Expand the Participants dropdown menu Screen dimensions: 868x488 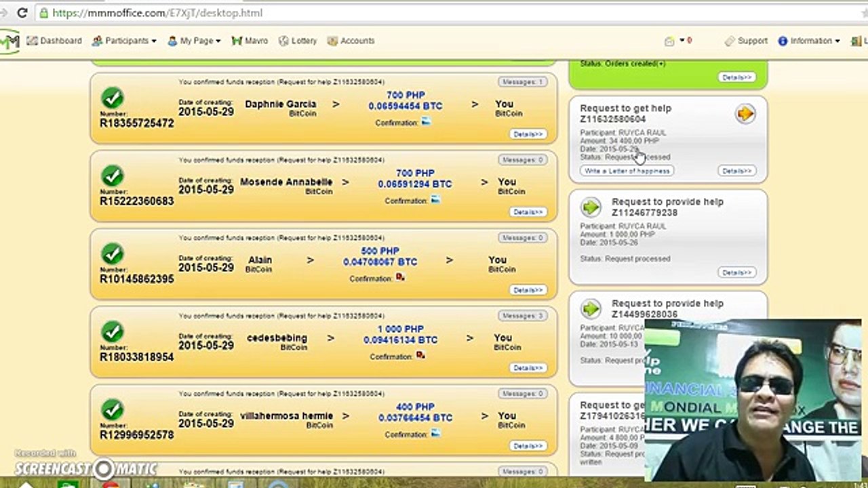(125, 41)
